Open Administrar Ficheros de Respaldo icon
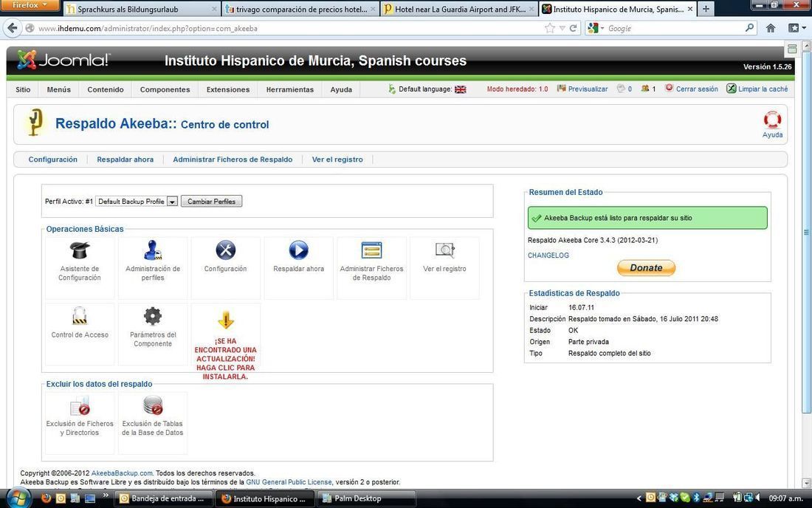Viewport: 812px width, 508px height. click(x=371, y=250)
